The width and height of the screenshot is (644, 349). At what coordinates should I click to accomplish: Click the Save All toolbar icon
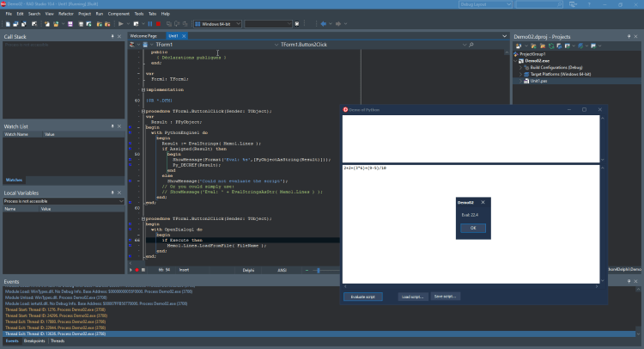click(81, 24)
